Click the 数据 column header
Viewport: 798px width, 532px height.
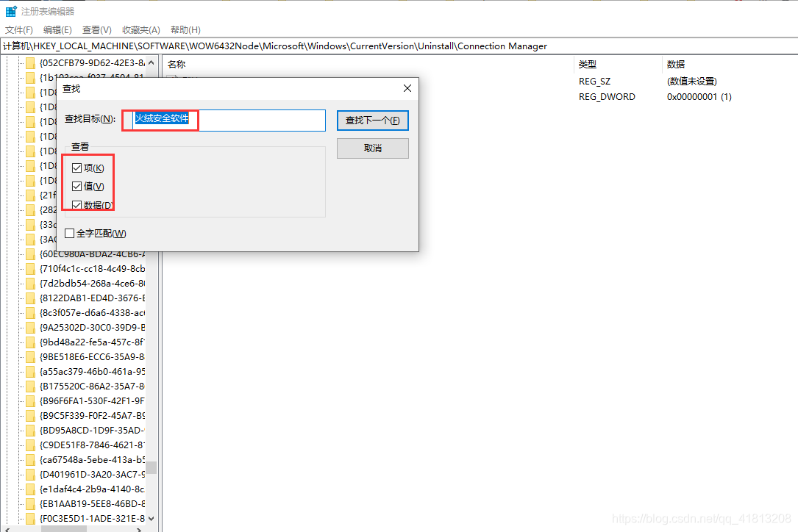(676, 65)
